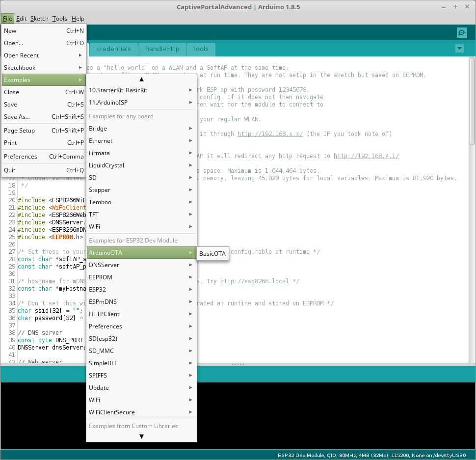476x460 pixels.
Task: Open the Serial Monitor magnifier icon
Action: pos(461,33)
